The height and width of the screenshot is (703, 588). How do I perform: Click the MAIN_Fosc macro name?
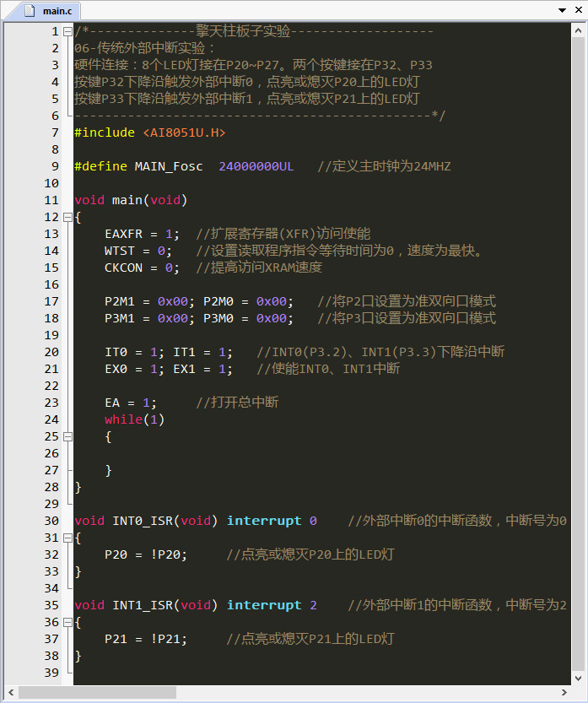(x=169, y=167)
